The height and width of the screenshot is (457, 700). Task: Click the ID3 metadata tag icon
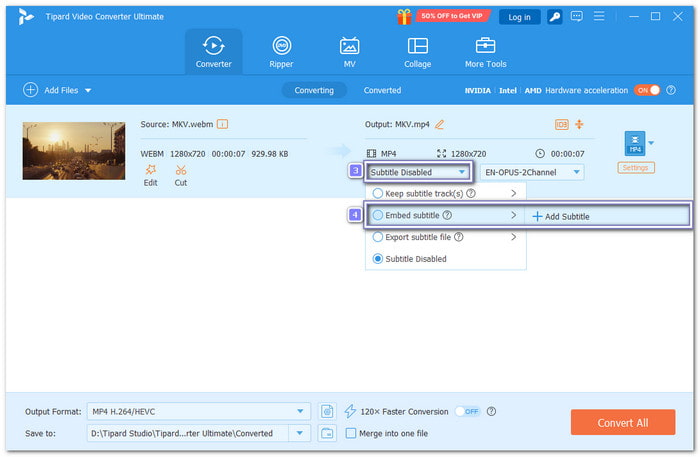pos(561,124)
